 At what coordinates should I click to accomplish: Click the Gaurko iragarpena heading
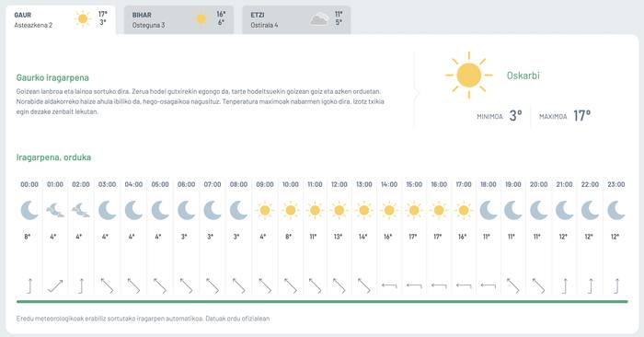52,77
